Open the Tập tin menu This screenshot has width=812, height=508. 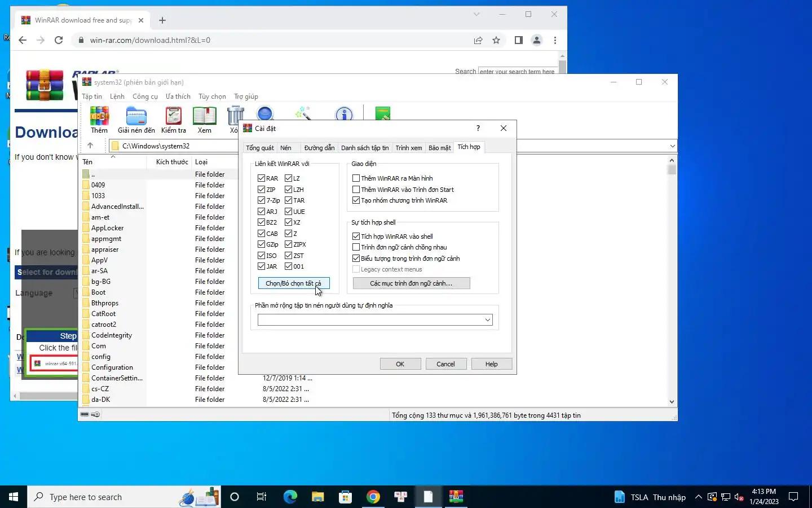click(x=92, y=97)
